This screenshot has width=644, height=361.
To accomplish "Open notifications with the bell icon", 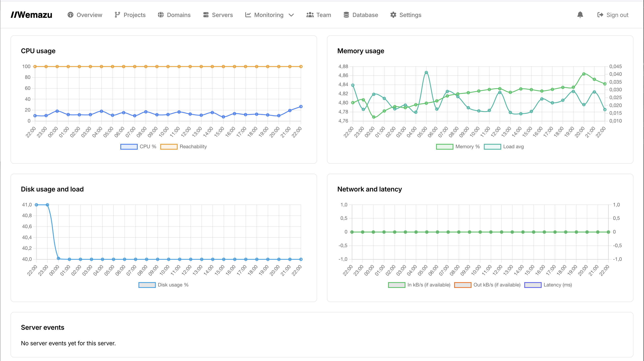I will tap(580, 15).
